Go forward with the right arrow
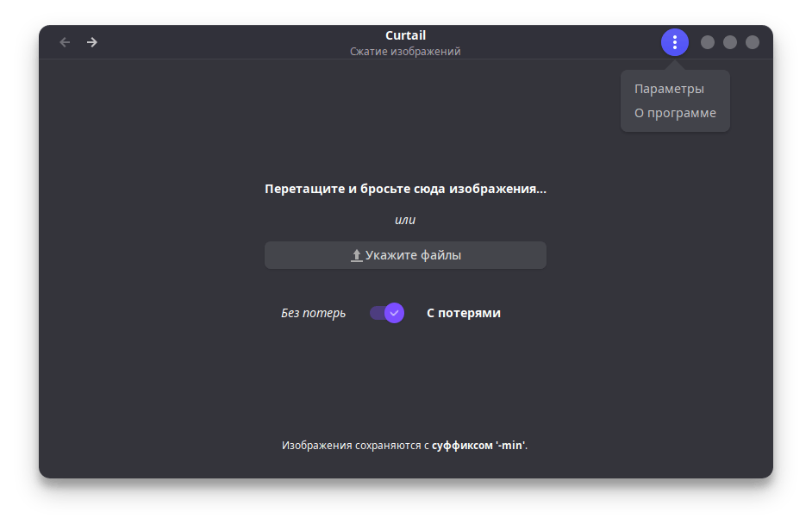The image size is (812, 531). tap(92, 42)
